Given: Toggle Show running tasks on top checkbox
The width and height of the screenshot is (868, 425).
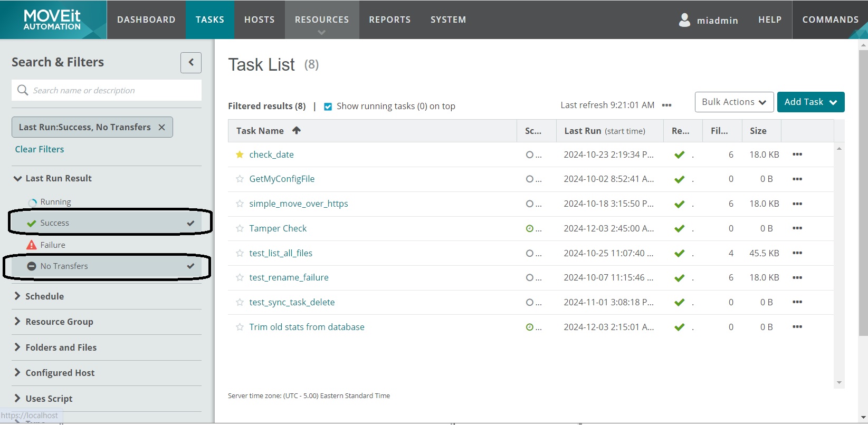Looking at the screenshot, I should click(328, 107).
